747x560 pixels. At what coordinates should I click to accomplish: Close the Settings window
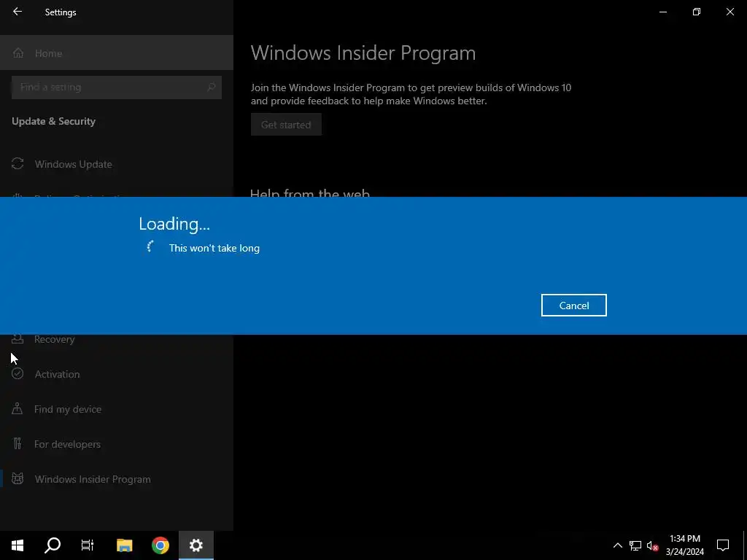pyautogui.click(x=729, y=12)
